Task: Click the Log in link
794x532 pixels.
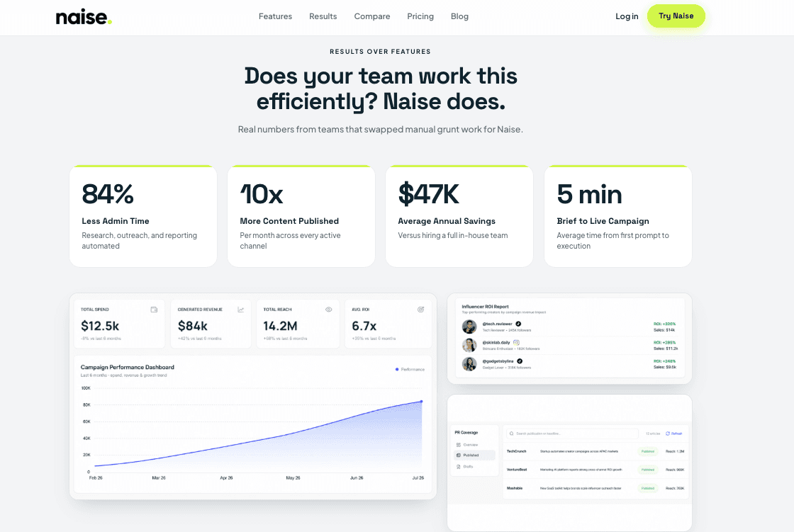Action: click(x=627, y=16)
